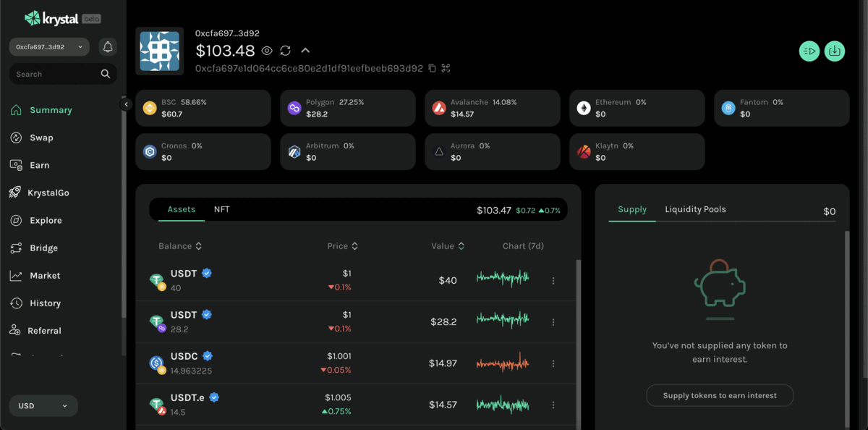Click the Aurora chain icon
This screenshot has width=868, height=430.
tap(439, 152)
